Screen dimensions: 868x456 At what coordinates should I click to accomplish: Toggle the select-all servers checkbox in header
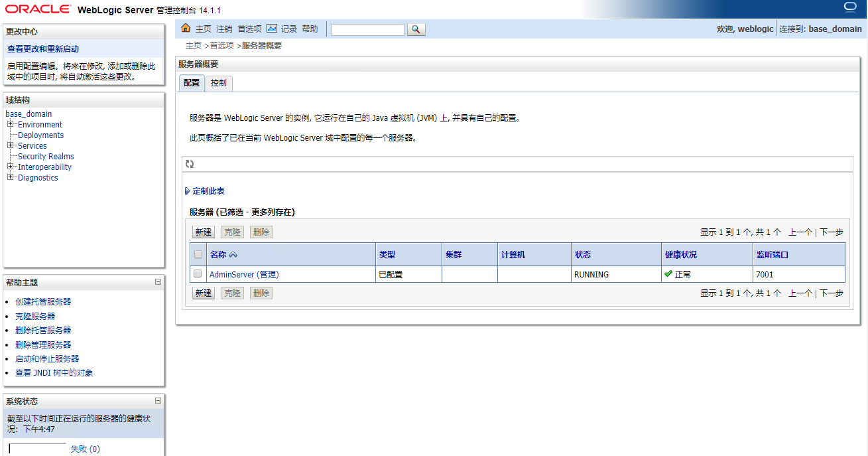[x=198, y=254]
